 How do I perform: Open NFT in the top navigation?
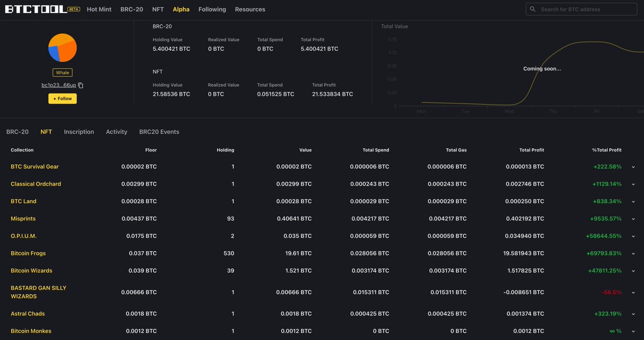pos(158,9)
